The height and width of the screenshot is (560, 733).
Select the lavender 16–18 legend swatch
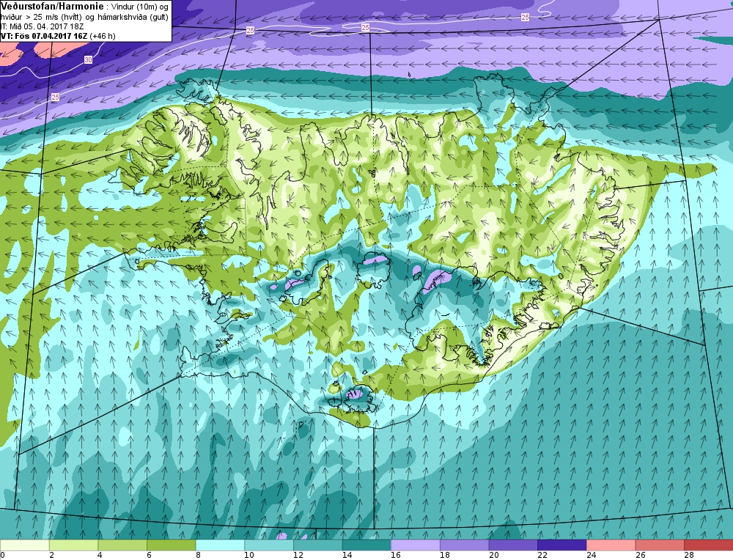[x=416, y=545]
